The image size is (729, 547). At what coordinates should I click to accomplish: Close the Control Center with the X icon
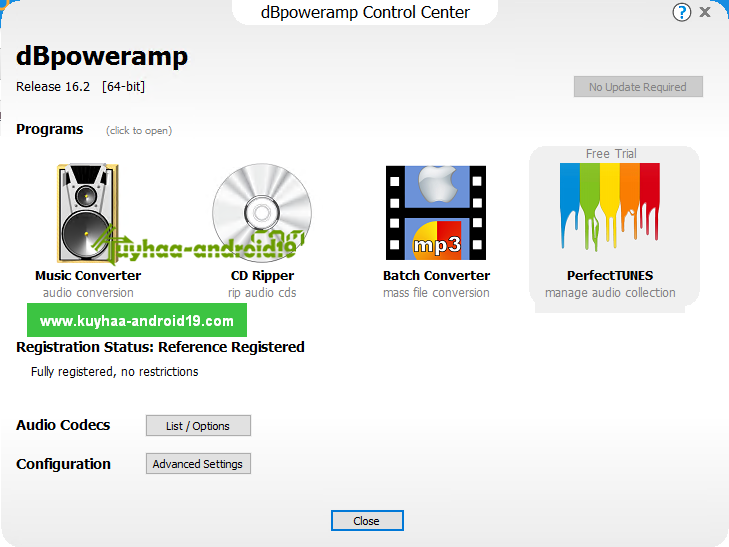click(705, 12)
